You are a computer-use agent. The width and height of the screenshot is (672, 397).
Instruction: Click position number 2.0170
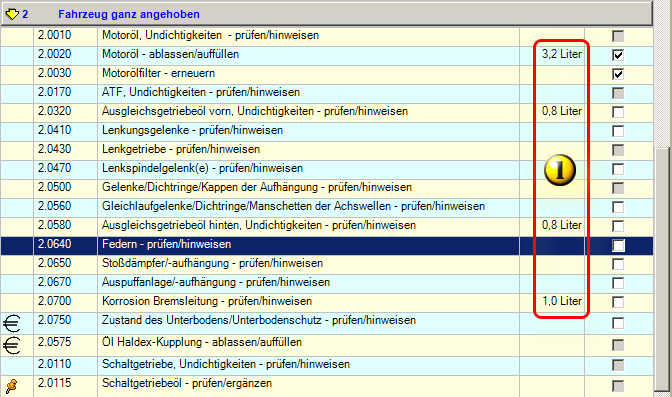point(54,92)
